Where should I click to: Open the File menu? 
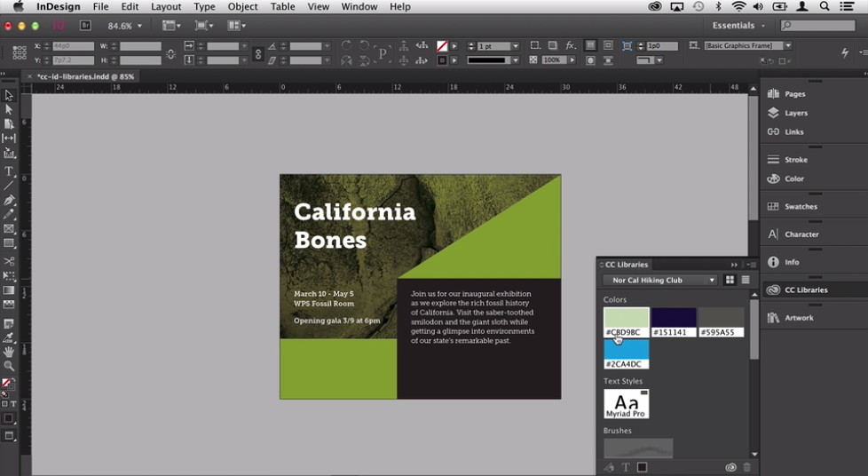click(x=101, y=6)
